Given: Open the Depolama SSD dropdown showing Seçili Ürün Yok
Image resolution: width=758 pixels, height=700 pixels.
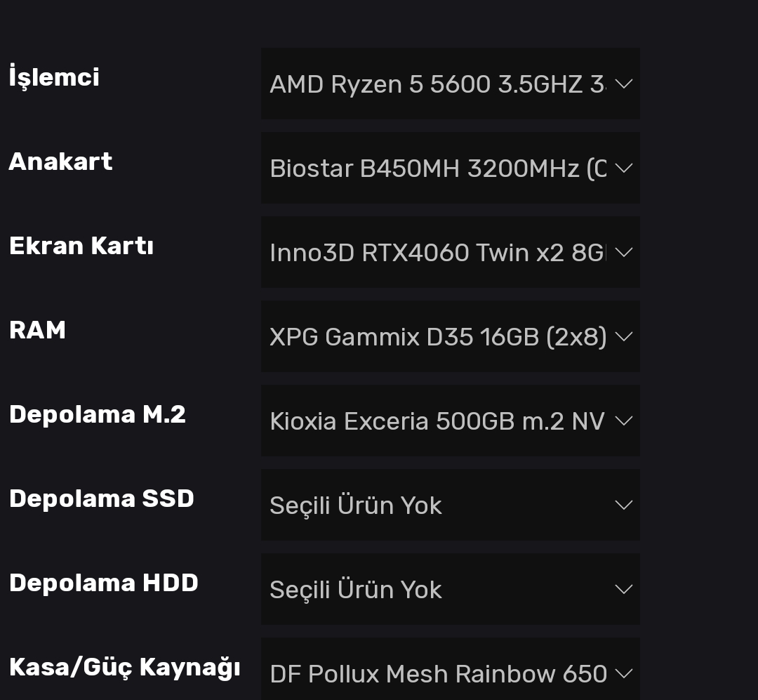Looking at the screenshot, I should coord(437,505).
